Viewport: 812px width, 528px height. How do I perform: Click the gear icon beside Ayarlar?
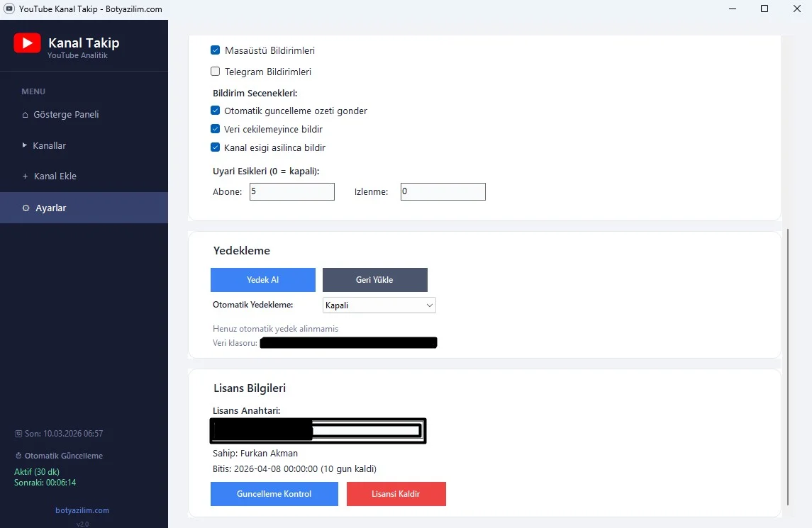[26, 208]
